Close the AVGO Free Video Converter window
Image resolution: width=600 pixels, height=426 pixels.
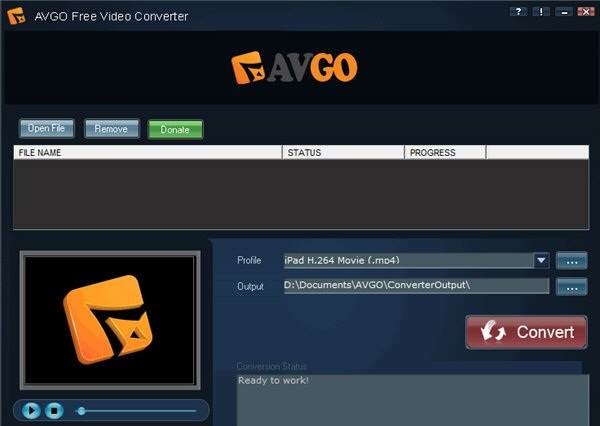coord(586,12)
